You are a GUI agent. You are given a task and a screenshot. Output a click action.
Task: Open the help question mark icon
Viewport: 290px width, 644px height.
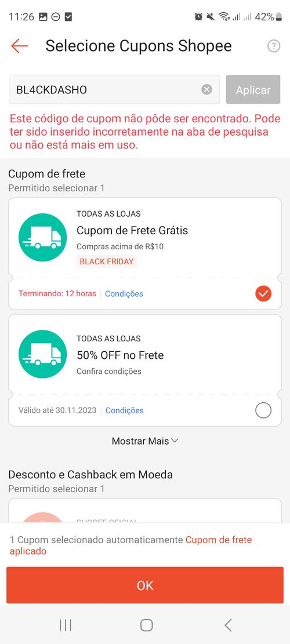274,46
